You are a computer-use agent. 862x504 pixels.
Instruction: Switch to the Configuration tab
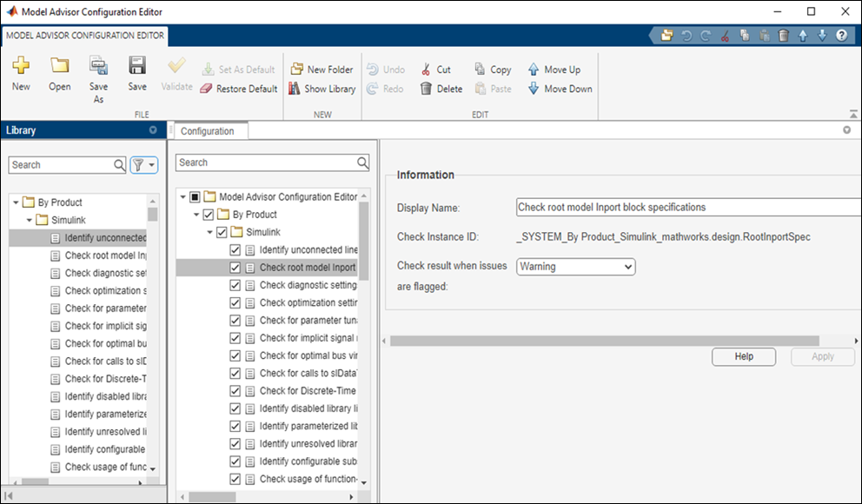coord(209,130)
